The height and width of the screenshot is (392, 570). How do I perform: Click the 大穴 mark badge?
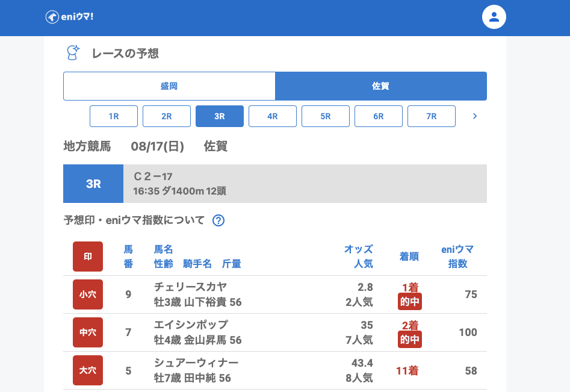point(88,370)
